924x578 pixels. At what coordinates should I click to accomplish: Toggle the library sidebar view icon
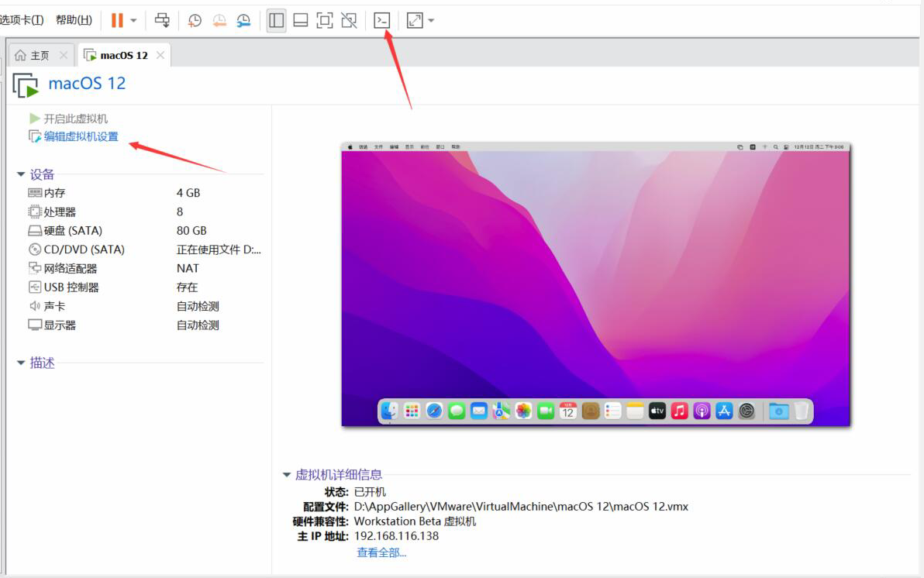tap(277, 21)
